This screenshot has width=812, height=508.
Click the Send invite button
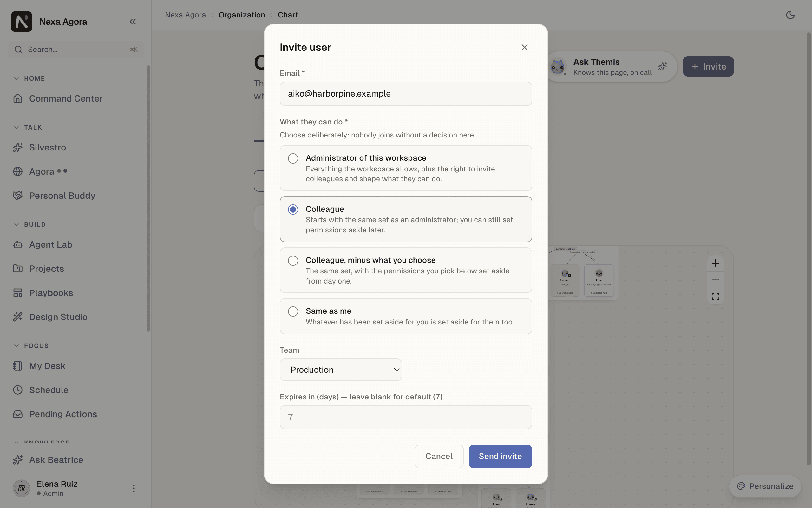[x=500, y=456]
